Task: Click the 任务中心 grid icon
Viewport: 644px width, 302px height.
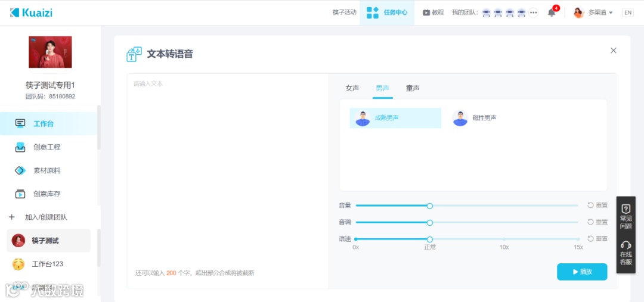Action: click(373, 13)
